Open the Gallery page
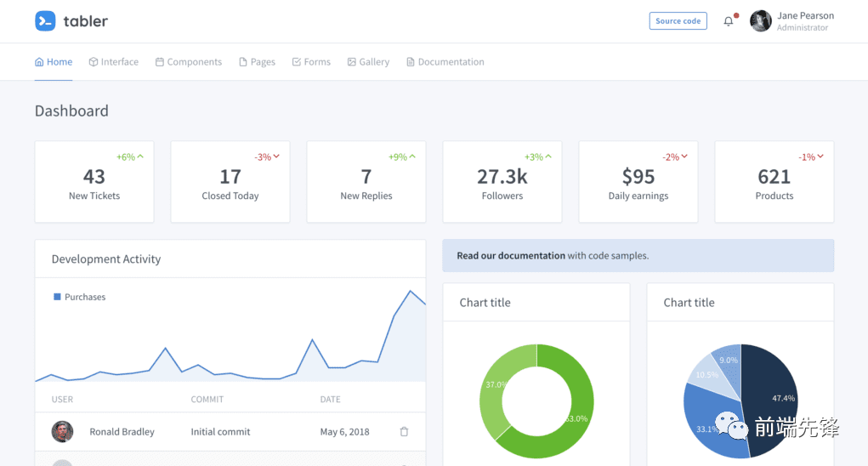This screenshot has height=466, width=868. pos(368,62)
